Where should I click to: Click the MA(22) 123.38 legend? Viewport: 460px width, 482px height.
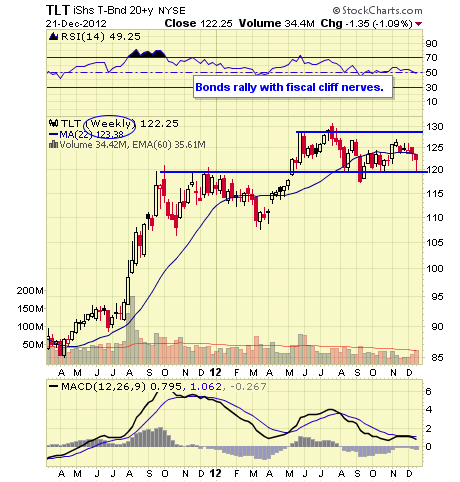pyautogui.click(x=86, y=135)
